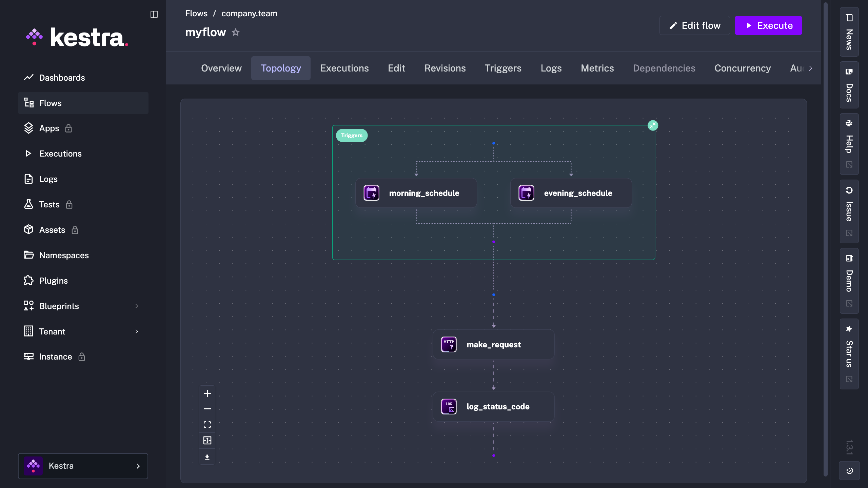Open the Kestra tenant switcher
Viewport: 868px width, 488px height.
click(83, 466)
